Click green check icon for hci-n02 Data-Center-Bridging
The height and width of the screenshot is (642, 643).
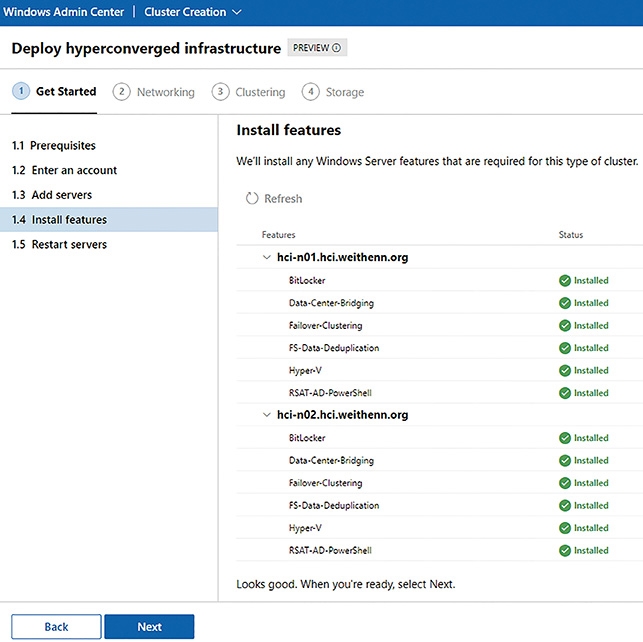tap(565, 460)
